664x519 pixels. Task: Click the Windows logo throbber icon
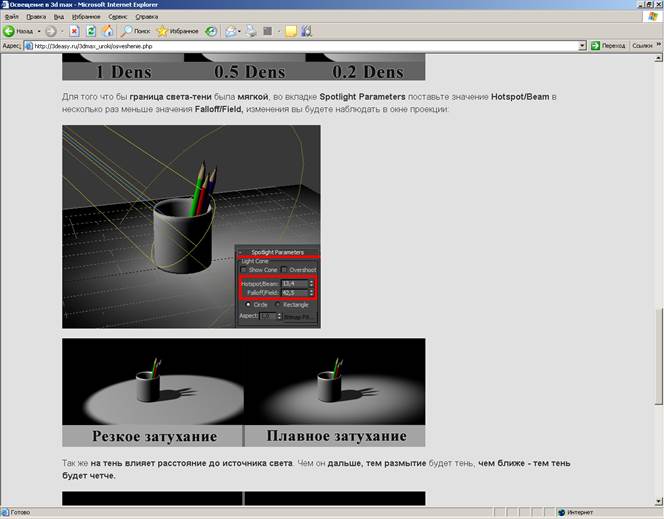653,17
